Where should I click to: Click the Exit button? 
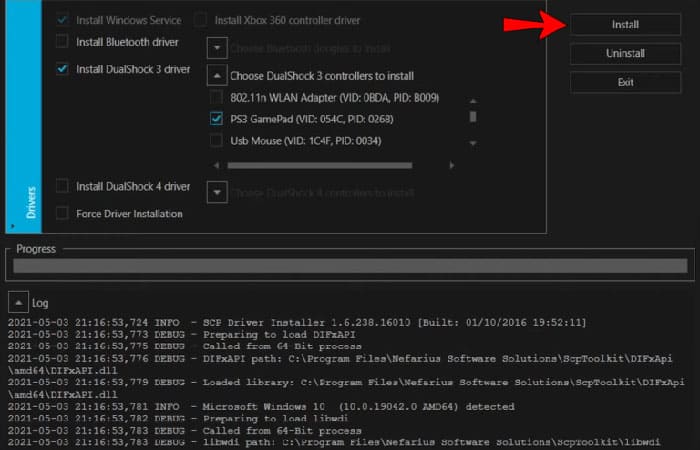click(625, 83)
